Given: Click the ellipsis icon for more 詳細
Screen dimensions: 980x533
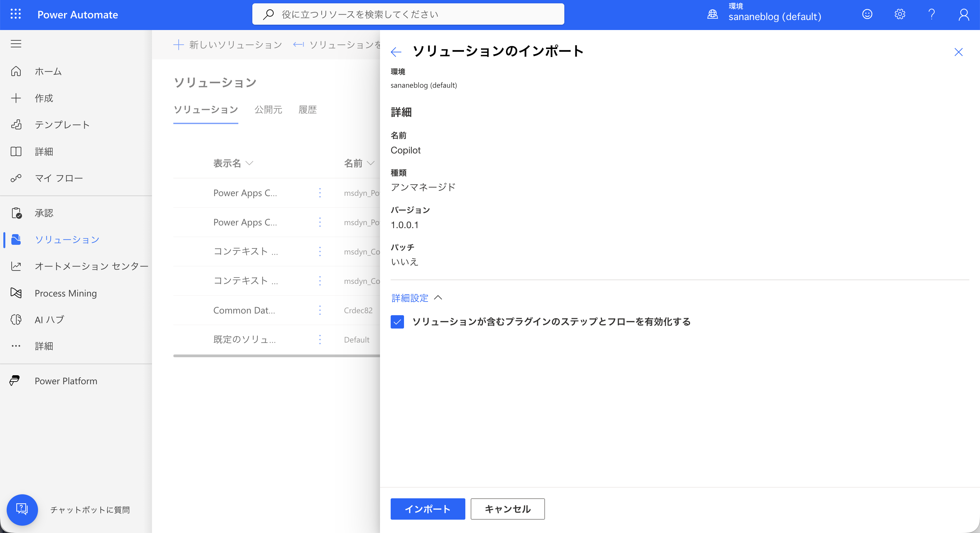Looking at the screenshot, I should 16,346.
